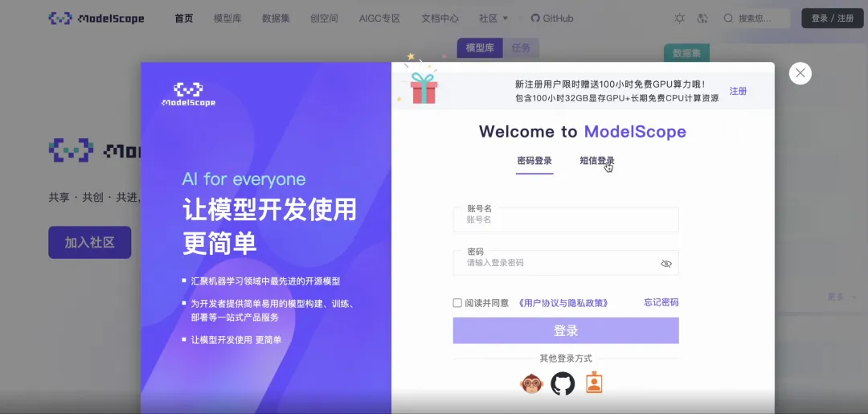The image size is (868, 414).
Task: Open the 首页 nav item
Action: pos(184,18)
